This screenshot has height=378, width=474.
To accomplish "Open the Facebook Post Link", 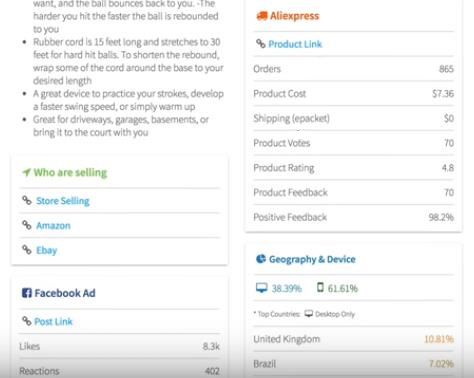I will [x=53, y=322].
